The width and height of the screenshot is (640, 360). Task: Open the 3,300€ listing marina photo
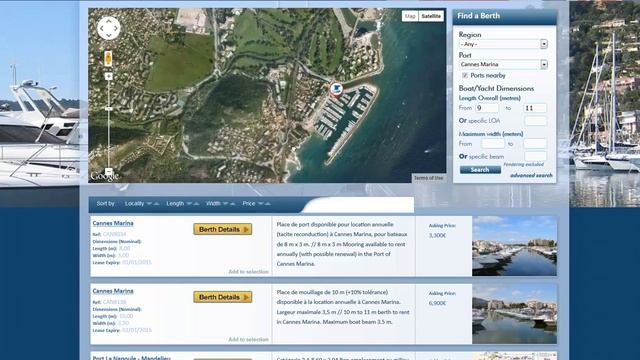514,246
